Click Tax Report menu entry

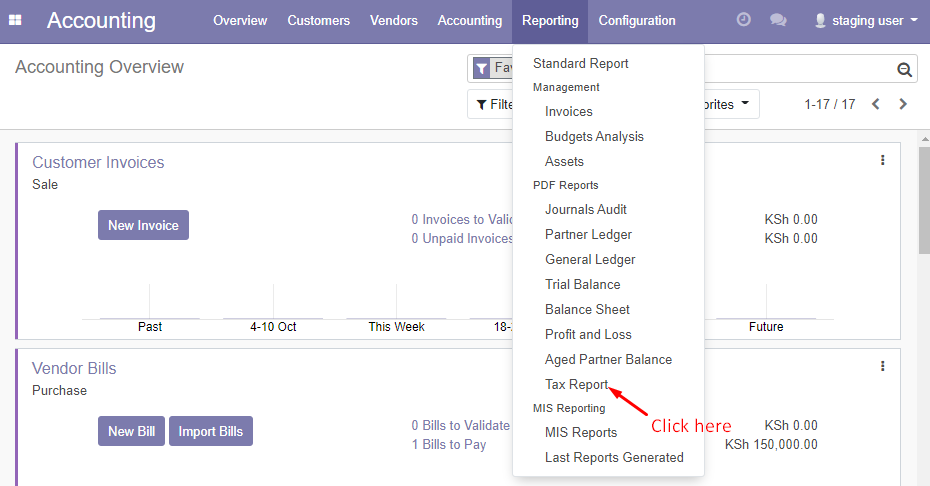tap(577, 385)
